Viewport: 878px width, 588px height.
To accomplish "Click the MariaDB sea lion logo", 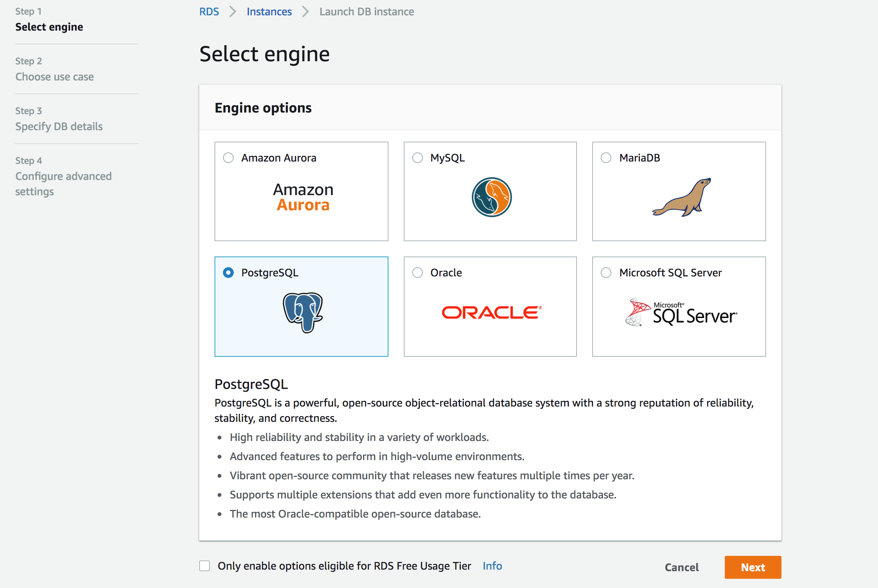I will tap(681, 197).
